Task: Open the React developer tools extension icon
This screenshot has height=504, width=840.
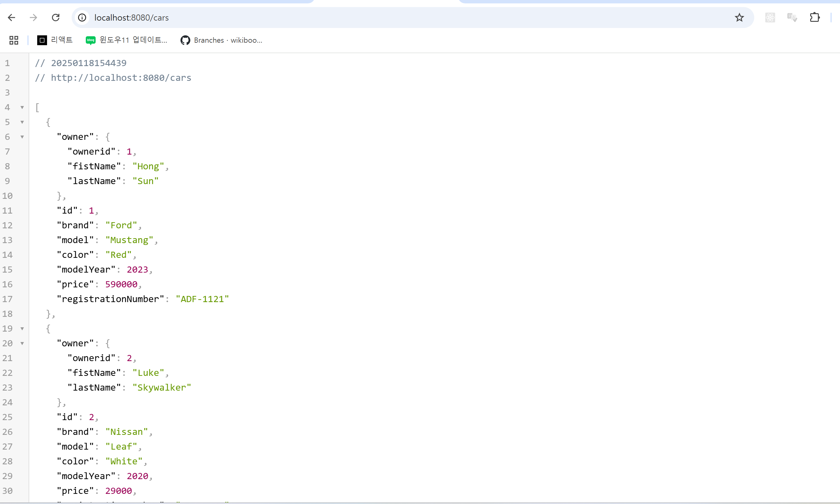Action: 770,18
